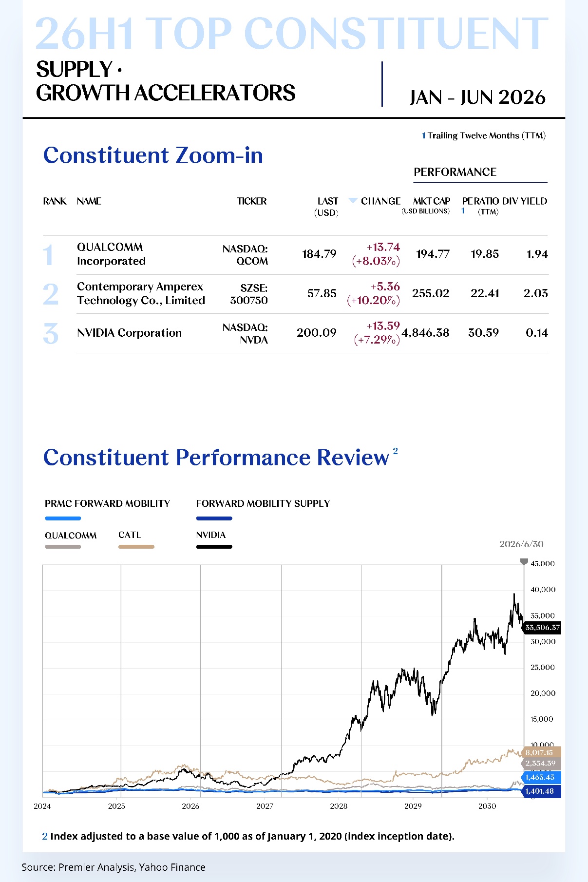Toggle the CATL series legend line
The height and width of the screenshot is (882, 588).
(x=136, y=547)
